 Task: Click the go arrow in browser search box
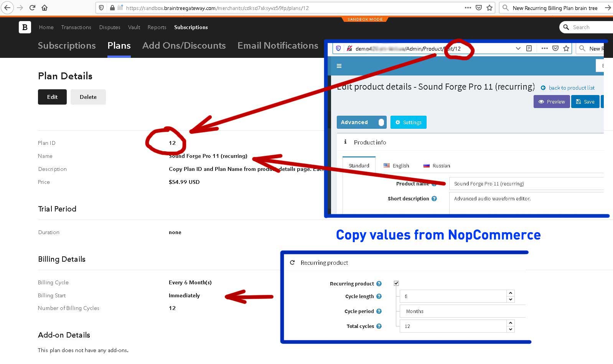point(608,8)
